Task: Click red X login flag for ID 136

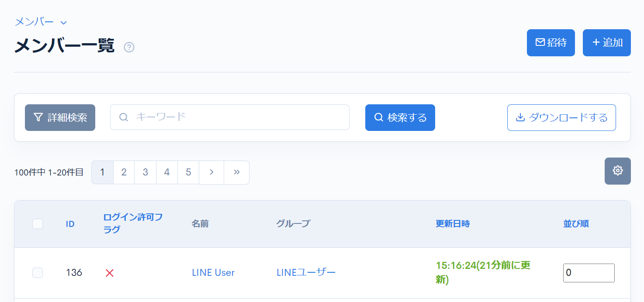Action: pyautogui.click(x=110, y=273)
